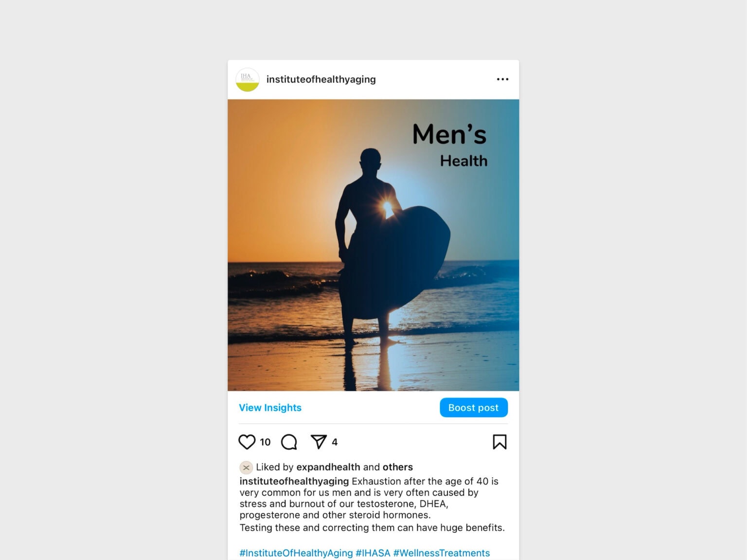Click the Men's Health post image
The image size is (747, 560).
pyautogui.click(x=373, y=245)
